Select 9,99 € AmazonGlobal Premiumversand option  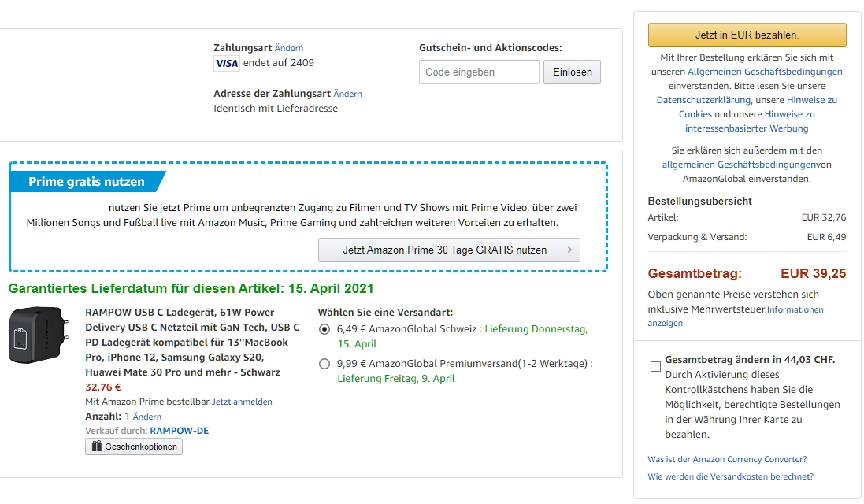[324, 364]
